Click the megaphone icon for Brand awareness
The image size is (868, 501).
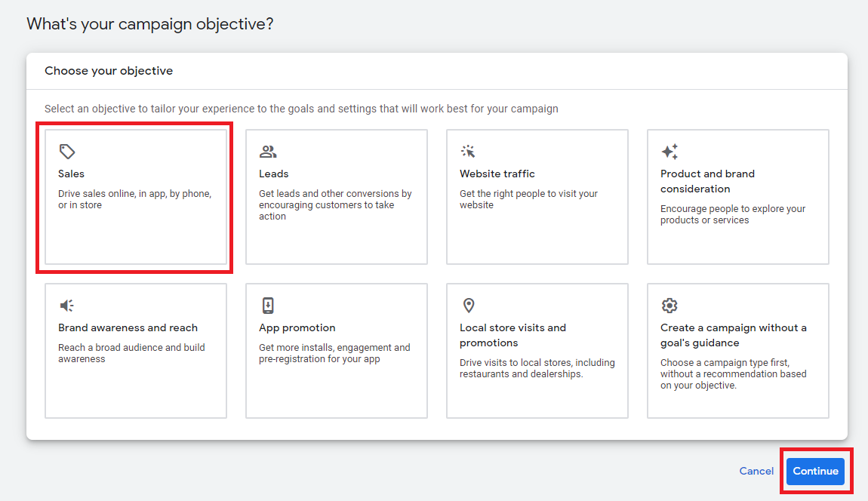pos(67,305)
